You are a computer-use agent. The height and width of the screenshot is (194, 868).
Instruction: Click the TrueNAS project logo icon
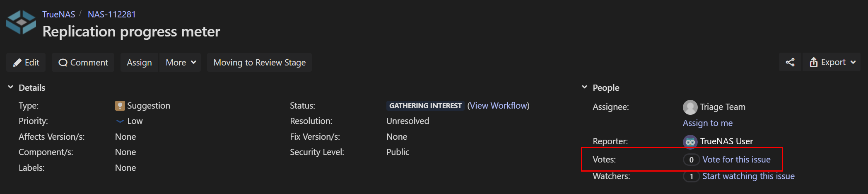point(21,22)
